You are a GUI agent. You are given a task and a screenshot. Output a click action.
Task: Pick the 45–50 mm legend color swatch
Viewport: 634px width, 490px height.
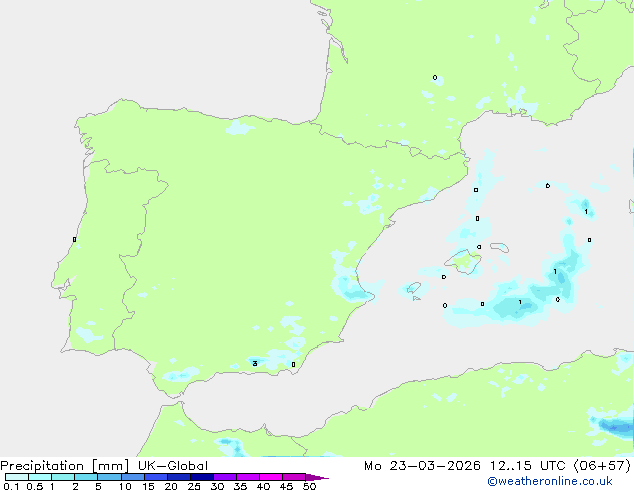pyautogui.click(x=294, y=477)
